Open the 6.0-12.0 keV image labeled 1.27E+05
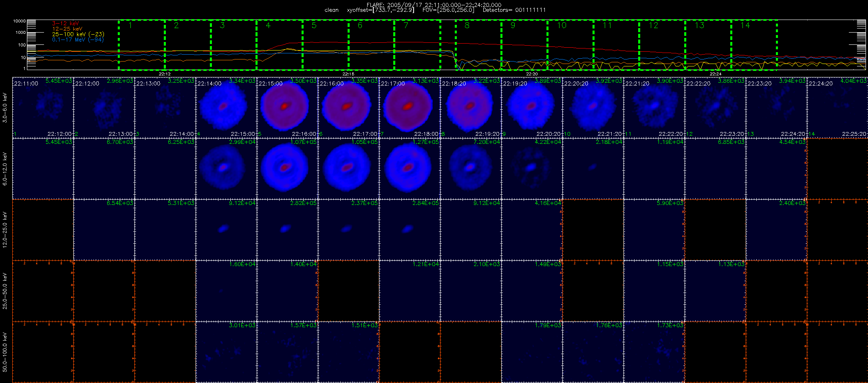Screen dimensions: 868x383 pos(410,169)
